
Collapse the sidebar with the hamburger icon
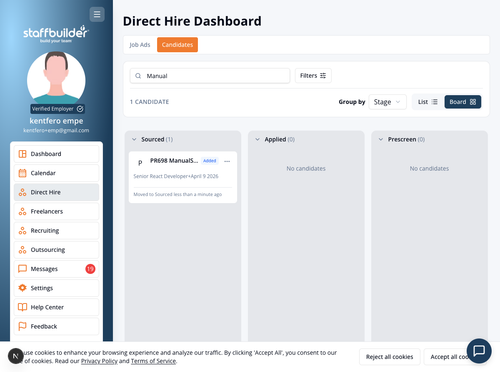[97, 14]
